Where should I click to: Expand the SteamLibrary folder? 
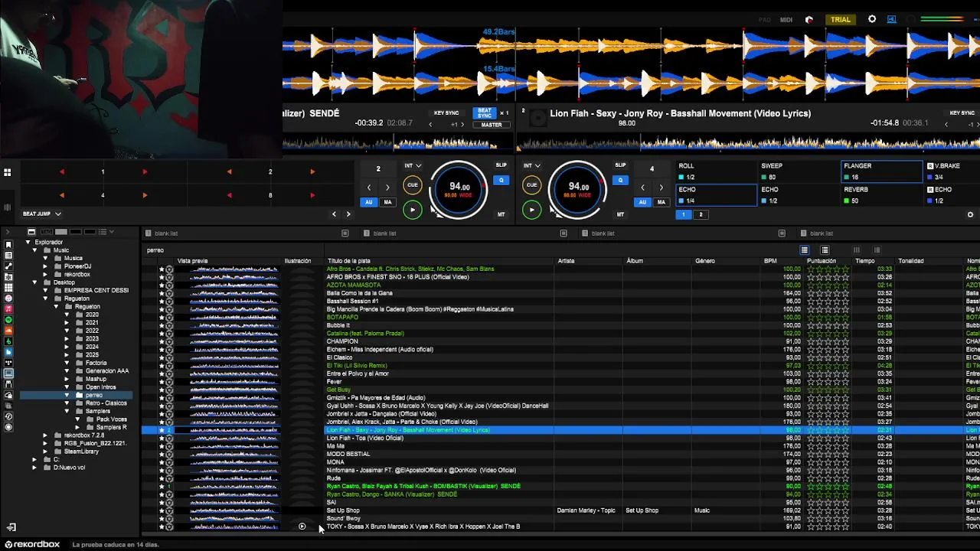click(x=45, y=452)
